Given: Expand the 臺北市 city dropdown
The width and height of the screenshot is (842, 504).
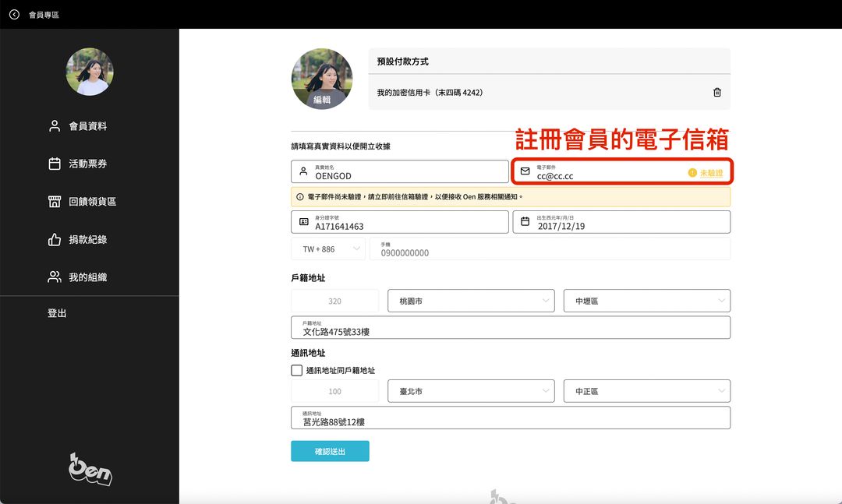Looking at the screenshot, I should tap(470, 391).
